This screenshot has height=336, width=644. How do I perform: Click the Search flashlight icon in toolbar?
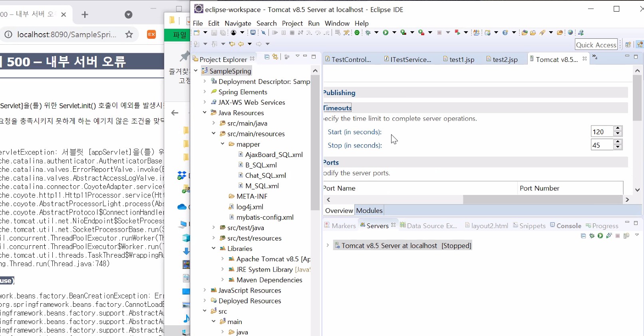pyautogui.click(x=542, y=33)
